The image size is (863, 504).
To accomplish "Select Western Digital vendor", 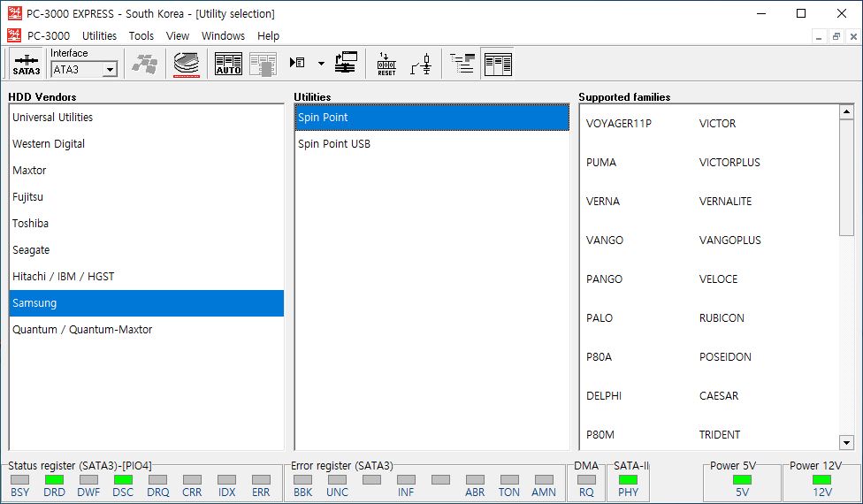I will pos(147,143).
